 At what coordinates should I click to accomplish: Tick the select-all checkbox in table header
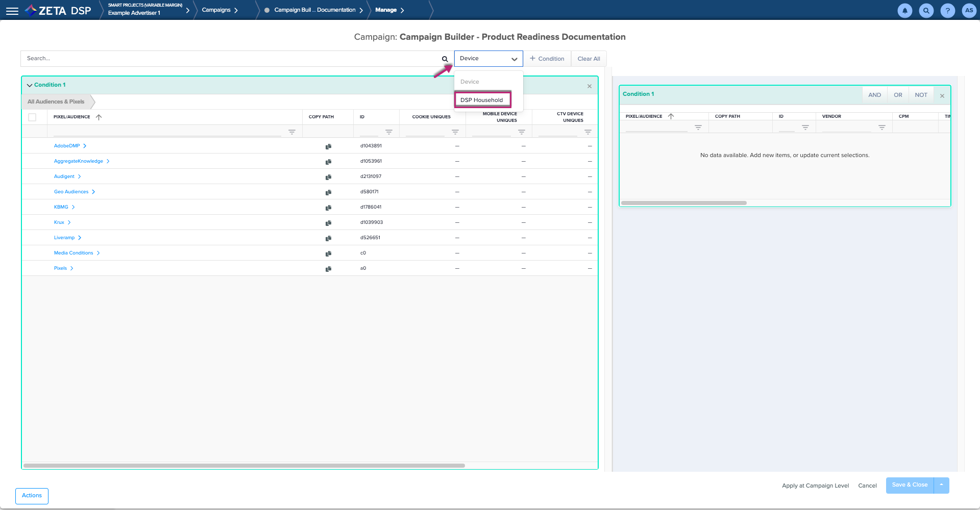click(x=32, y=117)
